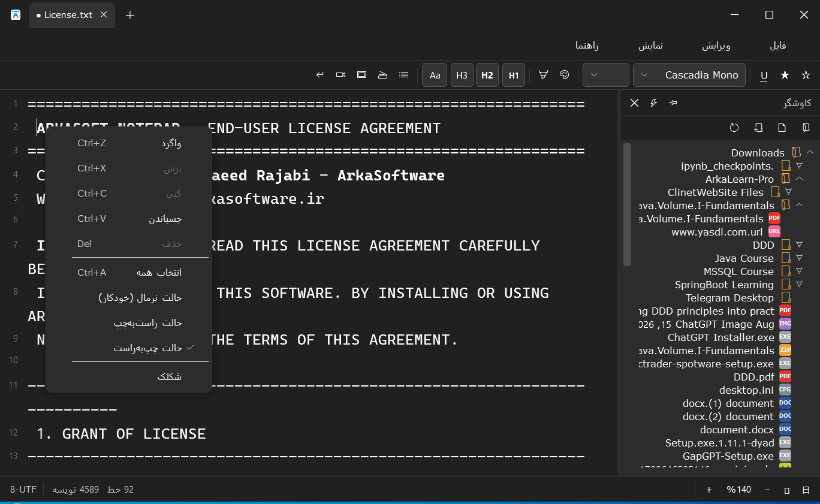Expand the Java Course folder
The width and height of the screenshot is (820, 504).
click(x=800, y=258)
